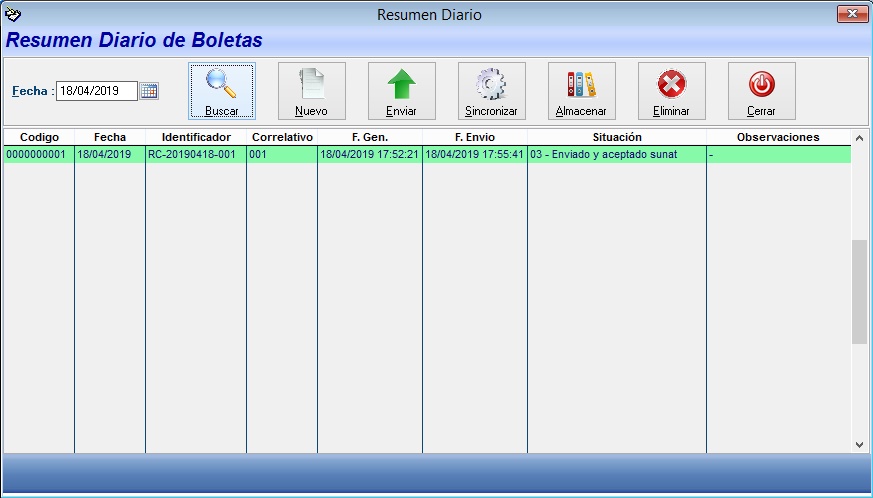Click the Fecha column header
Screen dimensions: 873x498
(x=110, y=137)
